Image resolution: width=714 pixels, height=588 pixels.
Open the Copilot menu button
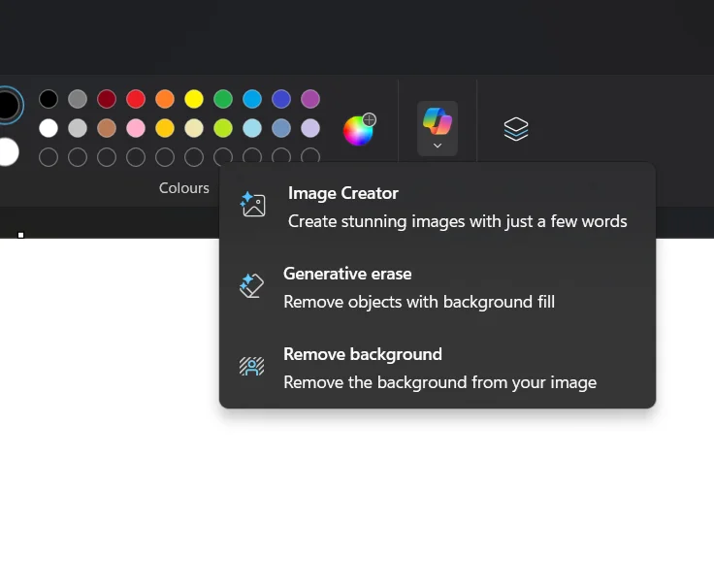(438, 128)
